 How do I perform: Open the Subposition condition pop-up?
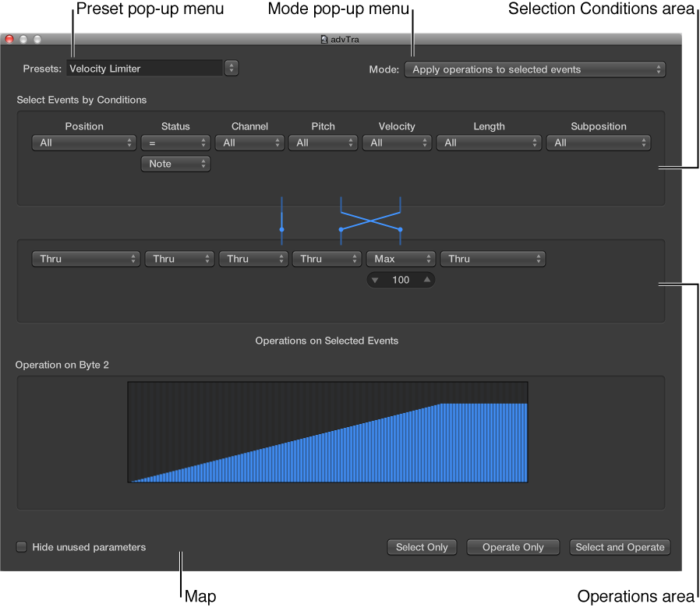599,143
